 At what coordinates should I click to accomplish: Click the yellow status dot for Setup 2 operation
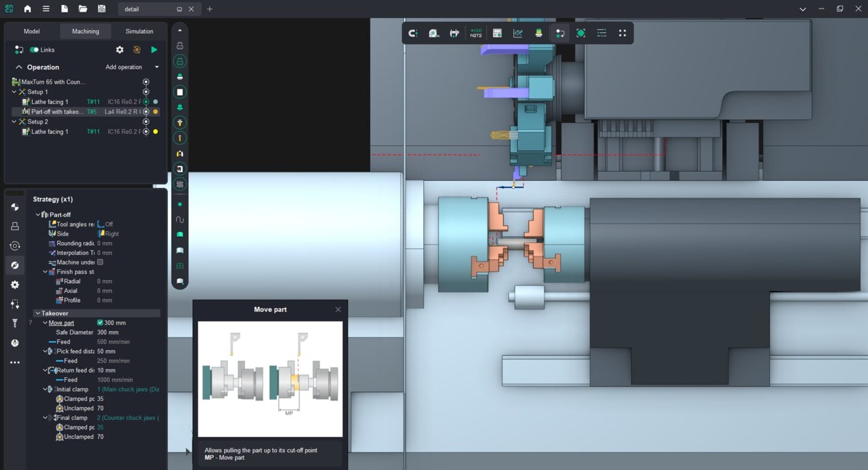(156, 131)
